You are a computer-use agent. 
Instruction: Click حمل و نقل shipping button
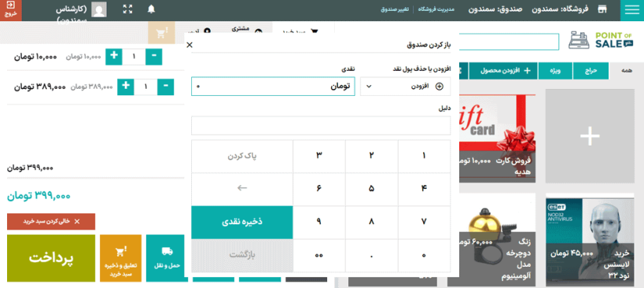click(x=167, y=258)
